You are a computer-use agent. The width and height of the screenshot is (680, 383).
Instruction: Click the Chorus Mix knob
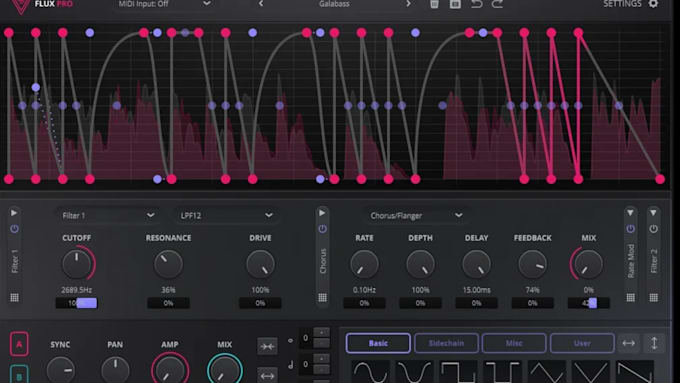click(588, 264)
